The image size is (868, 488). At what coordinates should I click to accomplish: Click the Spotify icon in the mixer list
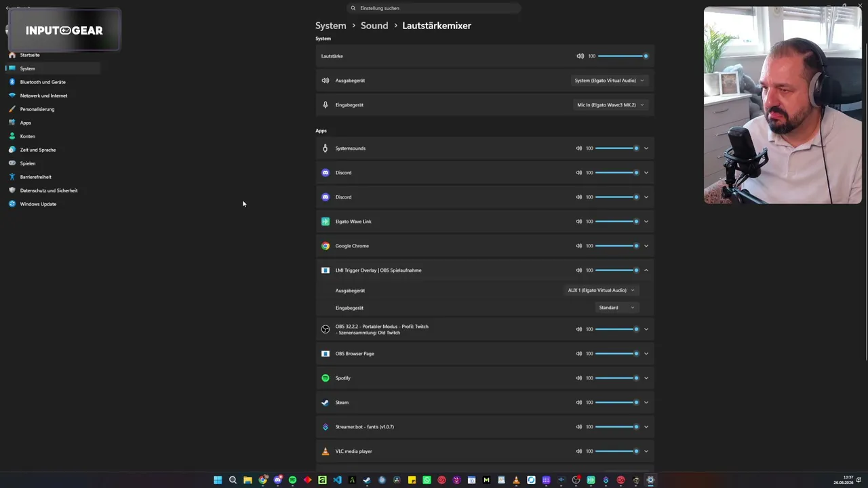(325, 378)
